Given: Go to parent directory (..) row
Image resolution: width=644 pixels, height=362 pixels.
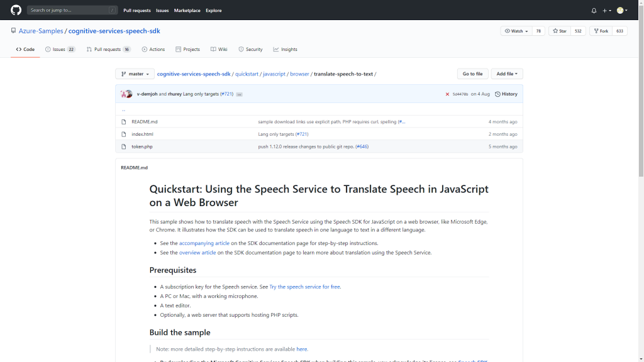Looking at the screenshot, I should point(319,109).
